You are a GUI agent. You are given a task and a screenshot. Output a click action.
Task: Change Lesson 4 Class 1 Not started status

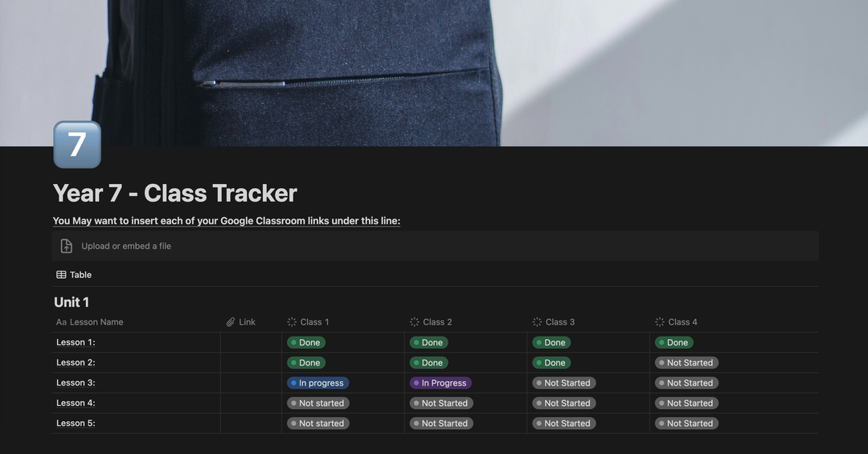point(318,403)
